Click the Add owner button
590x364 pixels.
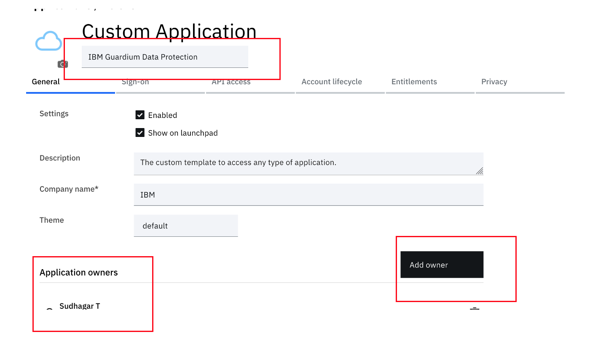point(442,265)
